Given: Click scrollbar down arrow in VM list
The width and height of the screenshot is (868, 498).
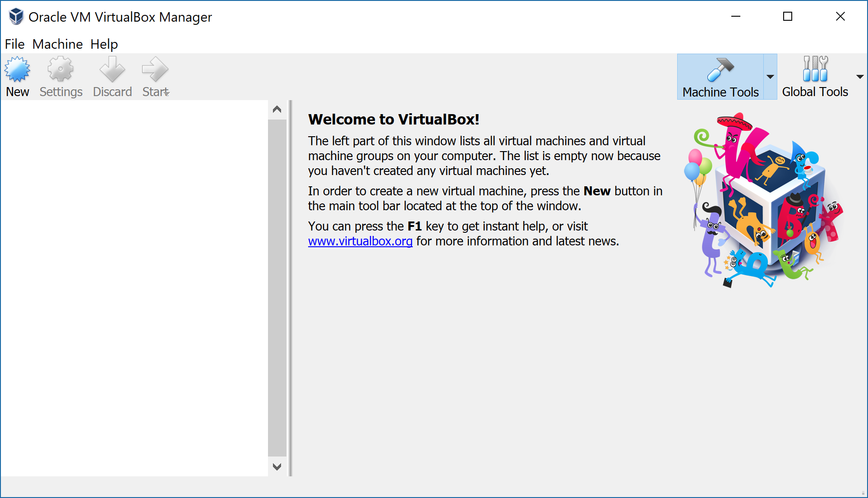Looking at the screenshot, I should pos(277,467).
